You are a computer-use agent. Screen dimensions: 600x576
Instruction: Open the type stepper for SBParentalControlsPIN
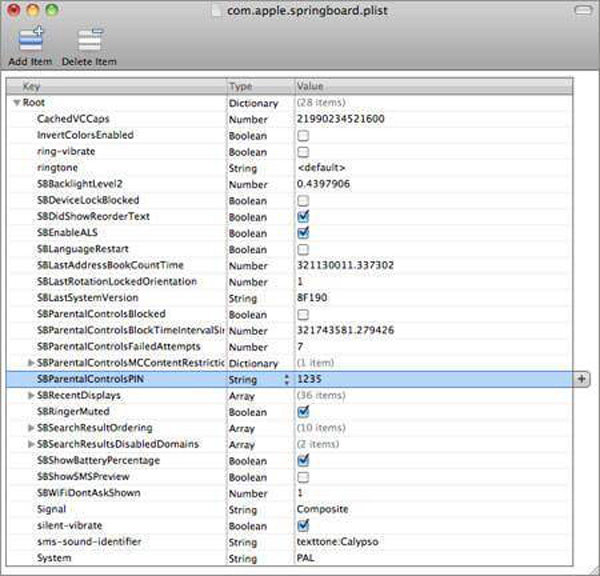(287, 380)
